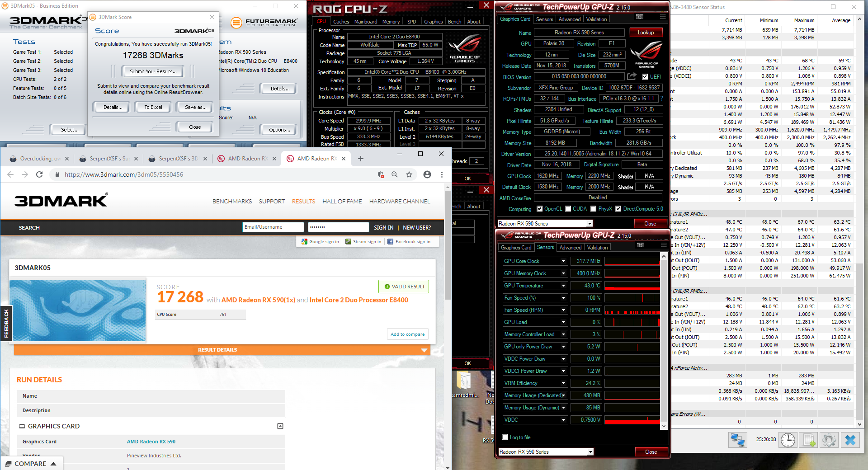Open sensor settings gear icon
868x470 pixels.
click(829, 440)
